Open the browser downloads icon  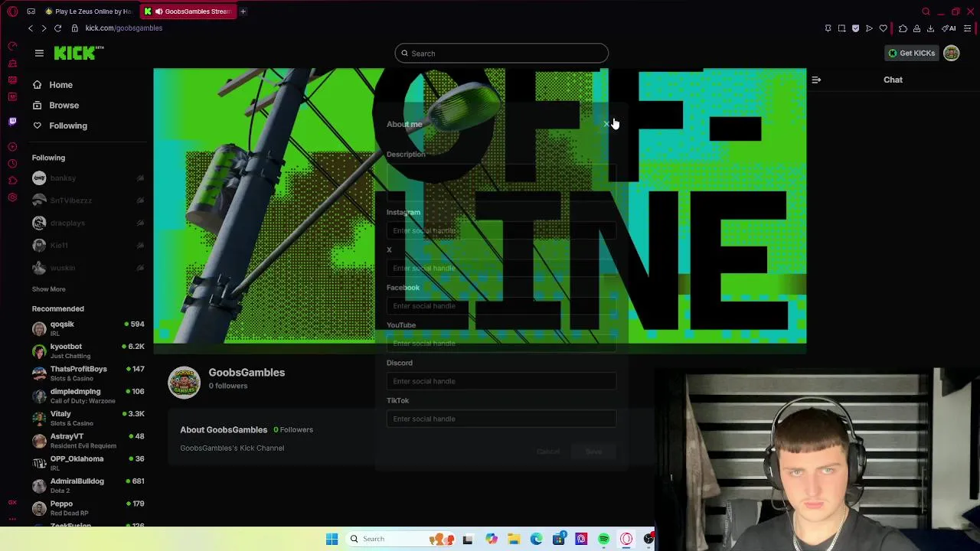click(x=930, y=28)
